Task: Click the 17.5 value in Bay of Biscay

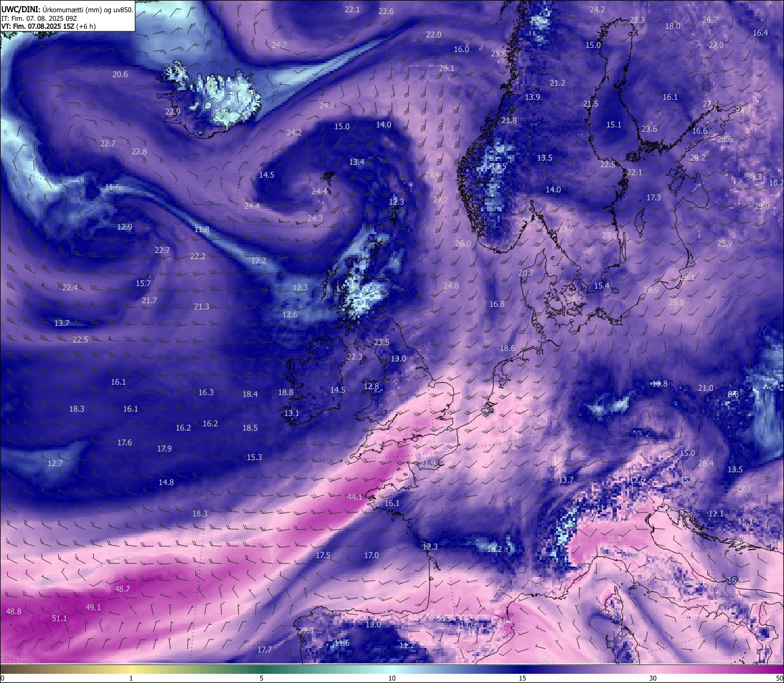Action: 323,555
